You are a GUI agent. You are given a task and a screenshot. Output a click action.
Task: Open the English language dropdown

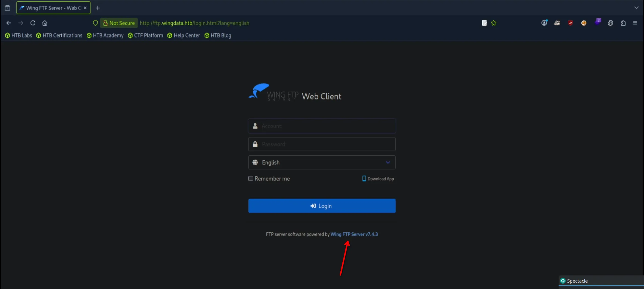coord(322,162)
